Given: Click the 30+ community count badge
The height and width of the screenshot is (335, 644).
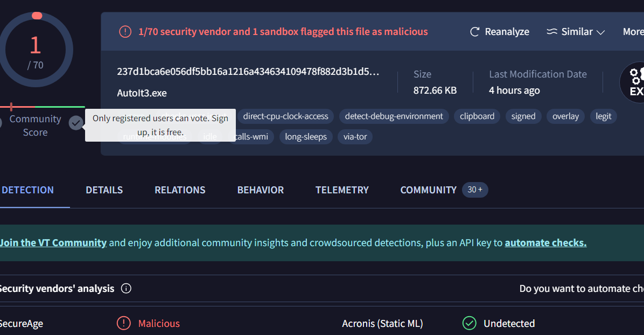Looking at the screenshot, I should click(x=475, y=190).
